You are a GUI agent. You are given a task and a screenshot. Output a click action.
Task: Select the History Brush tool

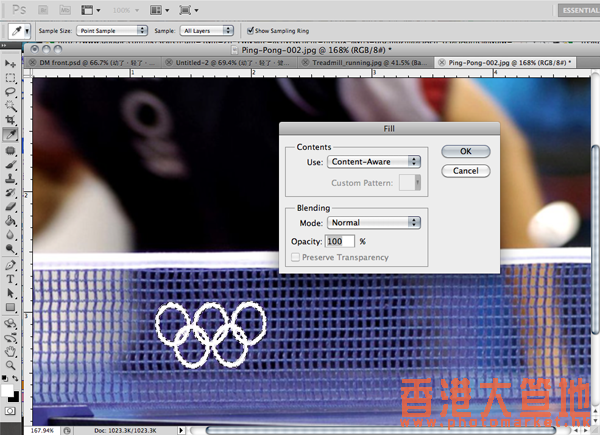(x=10, y=192)
